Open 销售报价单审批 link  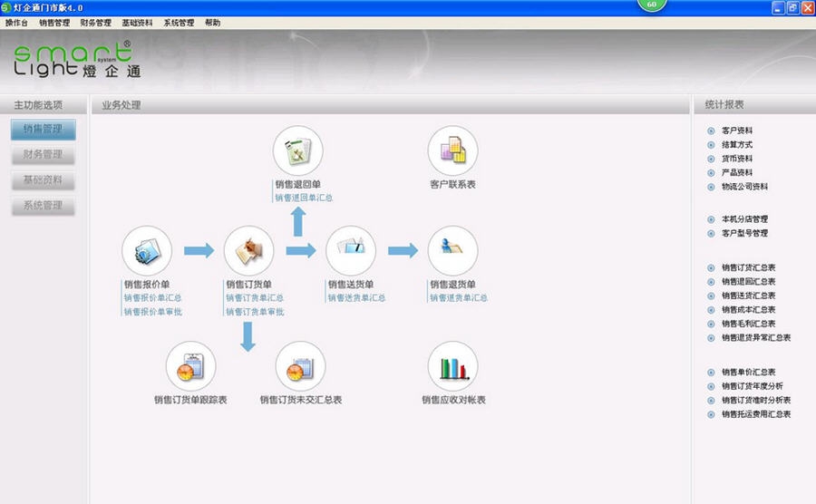(x=152, y=312)
